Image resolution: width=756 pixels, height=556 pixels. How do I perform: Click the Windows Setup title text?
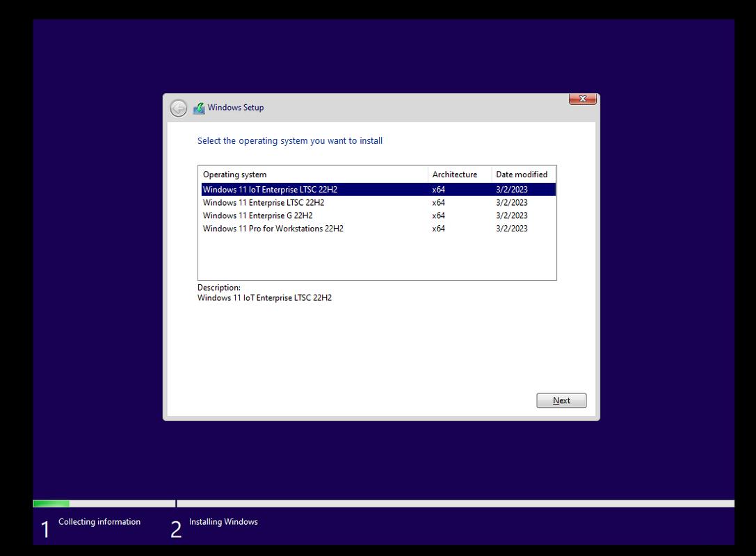236,108
